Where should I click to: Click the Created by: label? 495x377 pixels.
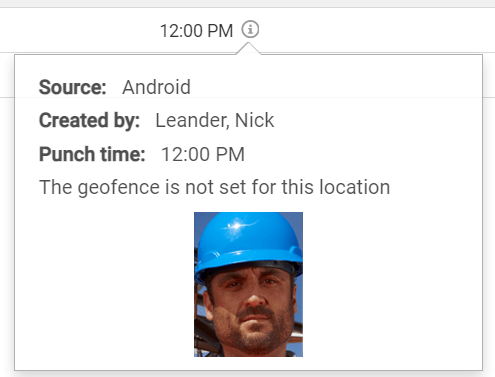pyautogui.click(x=89, y=120)
